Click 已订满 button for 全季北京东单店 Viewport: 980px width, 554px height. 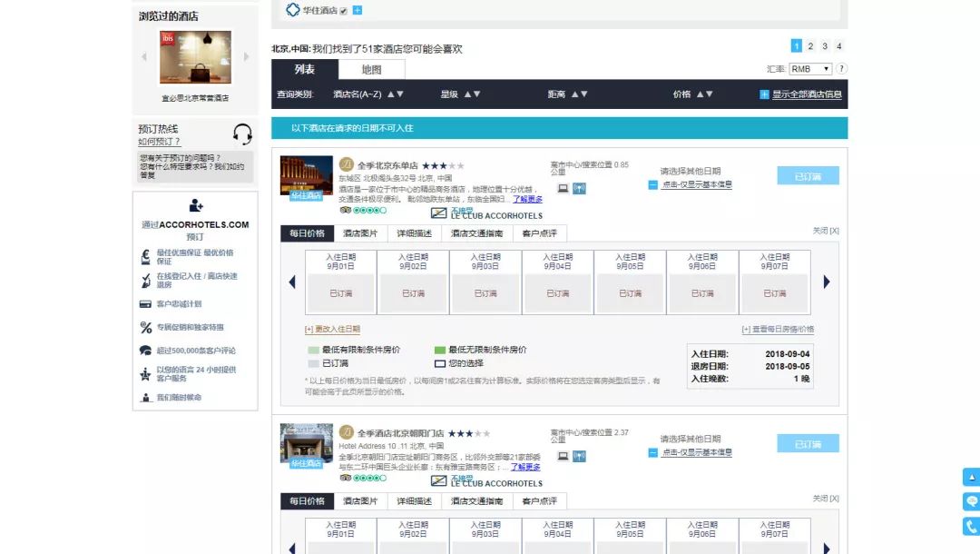pyautogui.click(x=808, y=176)
